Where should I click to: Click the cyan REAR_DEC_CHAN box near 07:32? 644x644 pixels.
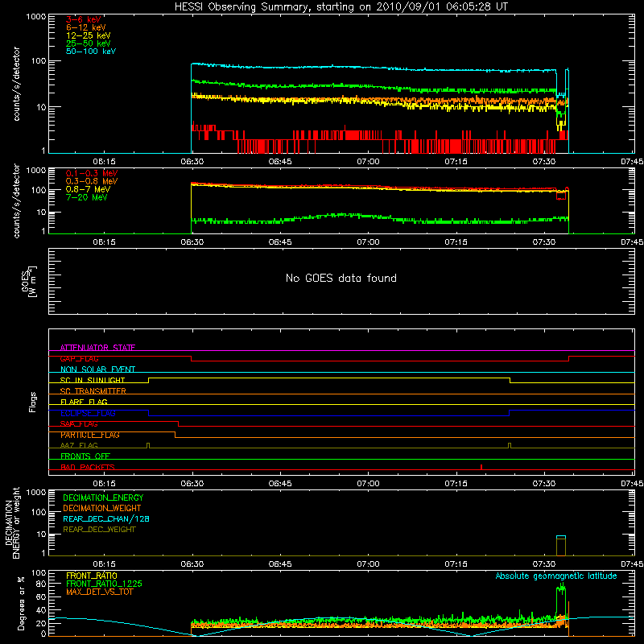pyautogui.click(x=561, y=537)
